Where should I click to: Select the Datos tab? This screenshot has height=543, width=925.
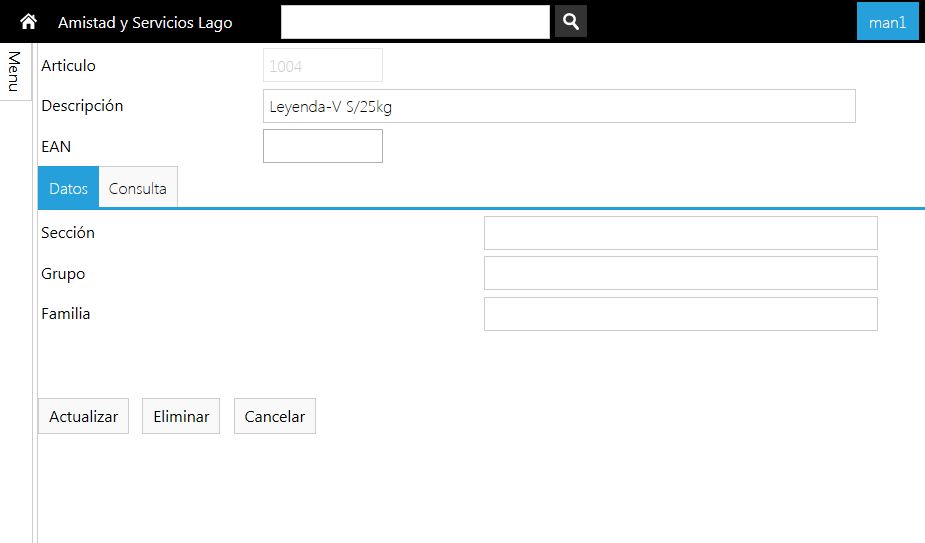(68, 188)
